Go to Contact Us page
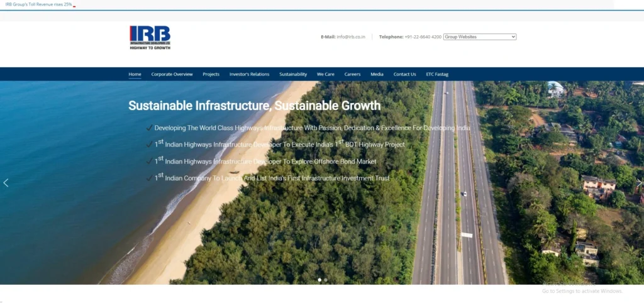Screen dimensions: 644x303 pyautogui.click(x=404, y=74)
